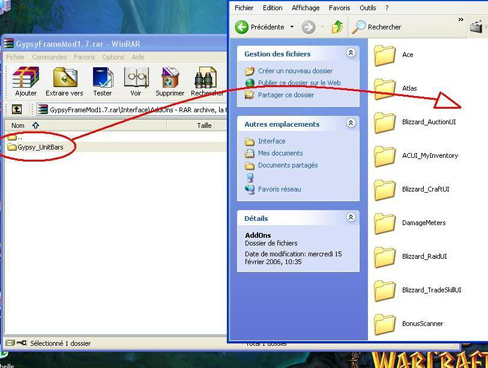Open the Favoris réseau link
Viewport: 488px width, 368px height.
coord(279,189)
